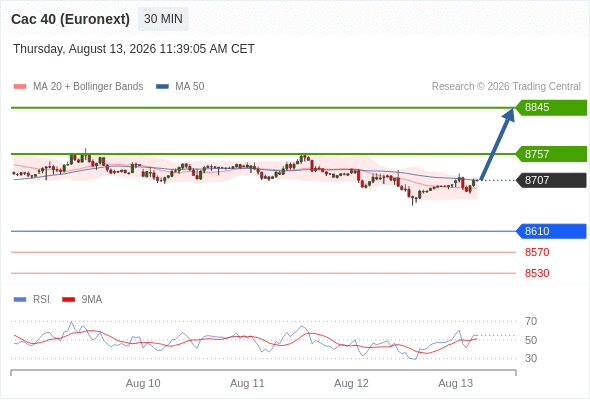Open the Trading Central research credit
Viewport: 590px width, 400px height.
pyautogui.click(x=506, y=87)
